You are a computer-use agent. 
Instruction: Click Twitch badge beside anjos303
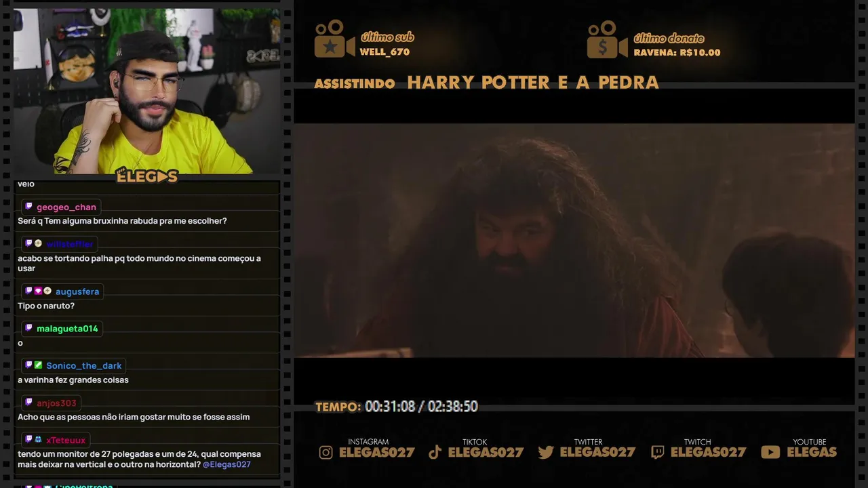click(28, 403)
